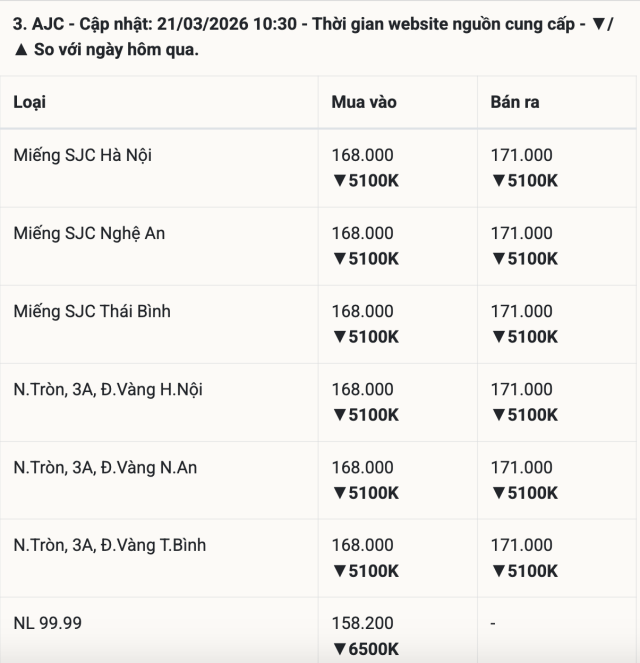
Task: Select the 'Miếng SJC Thái Bình' row label
Action: pos(92,311)
